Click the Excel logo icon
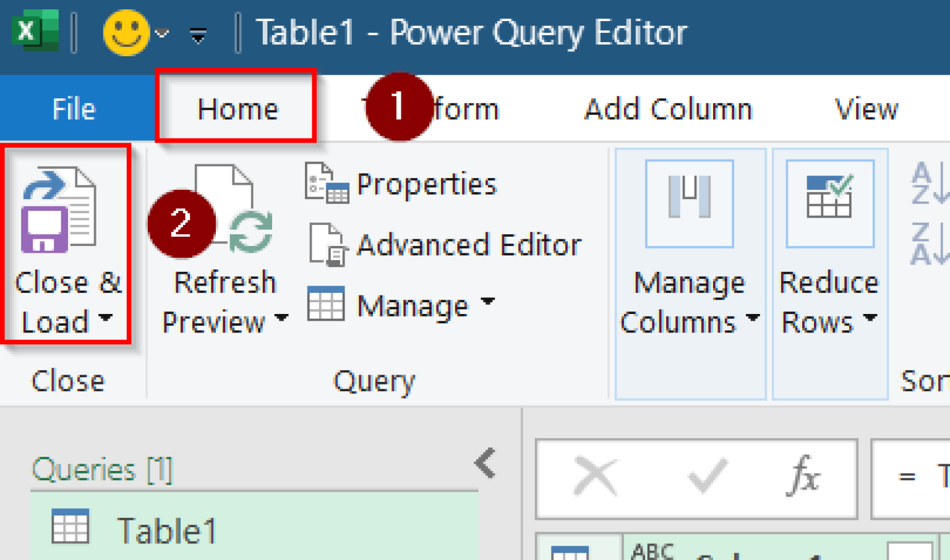Image resolution: width=950 pixels, height=560 pixels. click(x=35, y=31)
